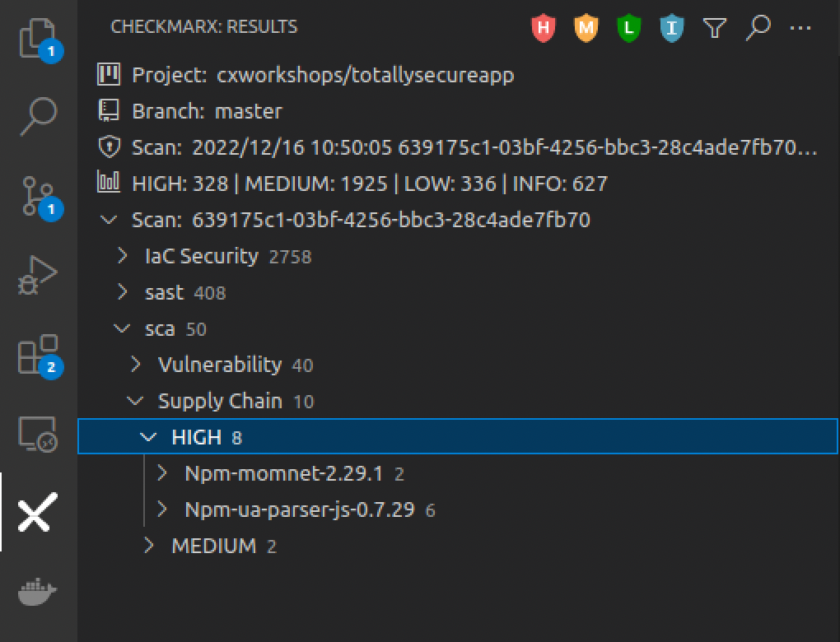Screen dimensions: 840x642
Task: Open the Remote Explorer view
Action: (x=38, y=433)
